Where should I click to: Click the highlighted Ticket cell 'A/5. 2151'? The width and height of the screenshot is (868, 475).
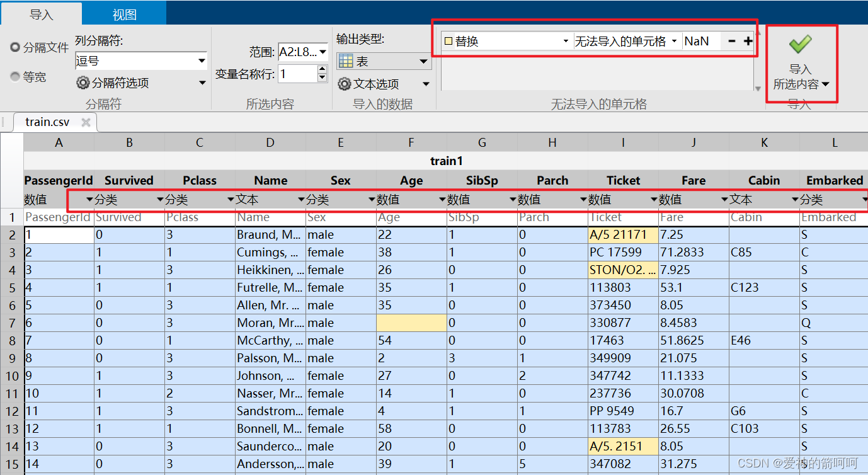624,447
